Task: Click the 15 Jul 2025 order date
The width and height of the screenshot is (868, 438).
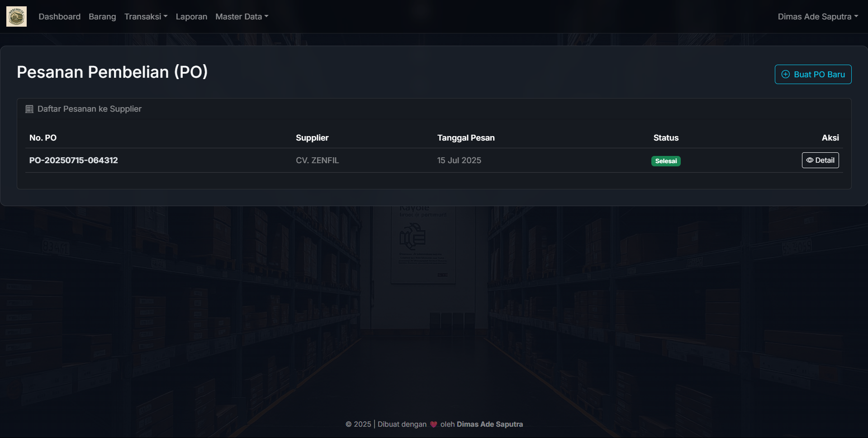Action: (459, 160)
